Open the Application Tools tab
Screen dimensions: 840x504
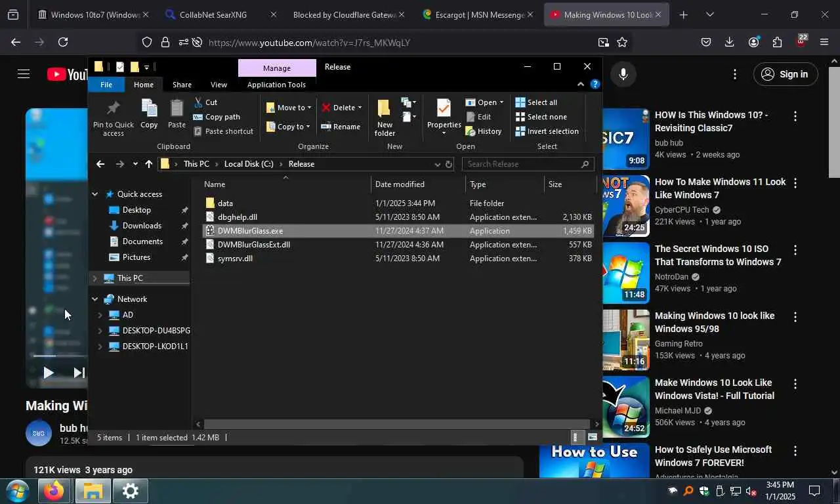click(276, 85)
